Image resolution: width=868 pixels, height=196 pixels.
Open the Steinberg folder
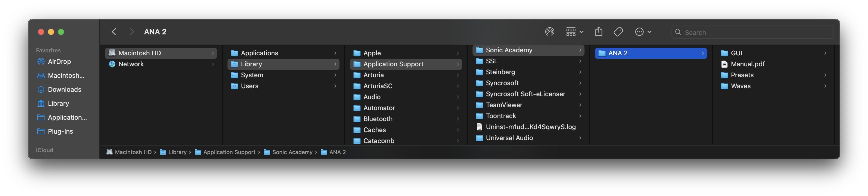click(528, 72)
